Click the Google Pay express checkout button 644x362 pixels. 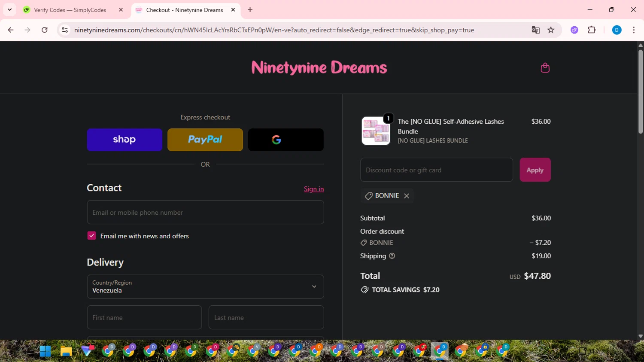pos(286,140)
